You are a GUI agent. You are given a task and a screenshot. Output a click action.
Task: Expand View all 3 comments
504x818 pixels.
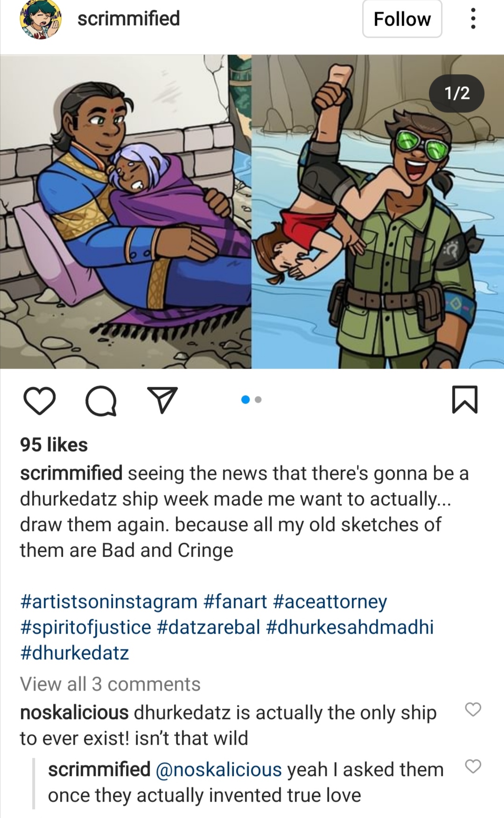[x=110, y=684]
